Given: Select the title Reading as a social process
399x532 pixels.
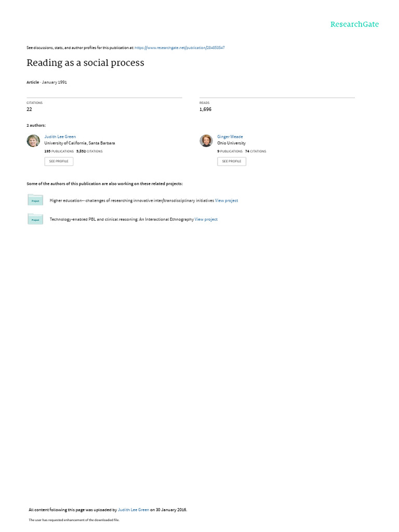Looking at the screenshot, I should pos(86,63).
